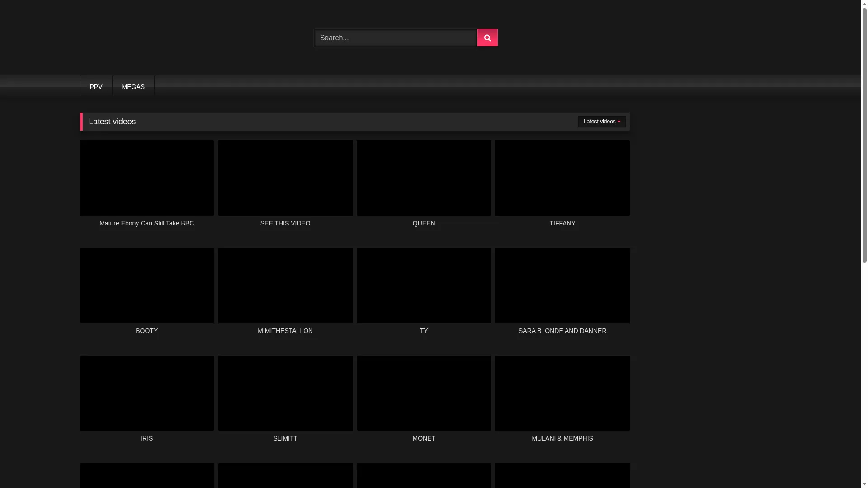Open the SLIMITT video thumbnail

(x=285, y=393)
